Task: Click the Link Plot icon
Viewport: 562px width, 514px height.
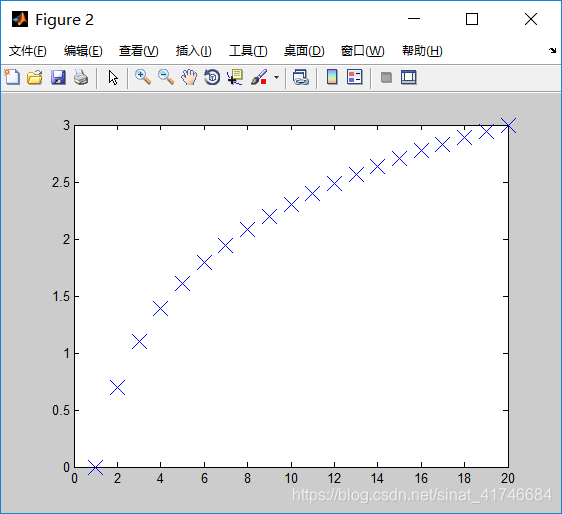Action: coord(300,77)
